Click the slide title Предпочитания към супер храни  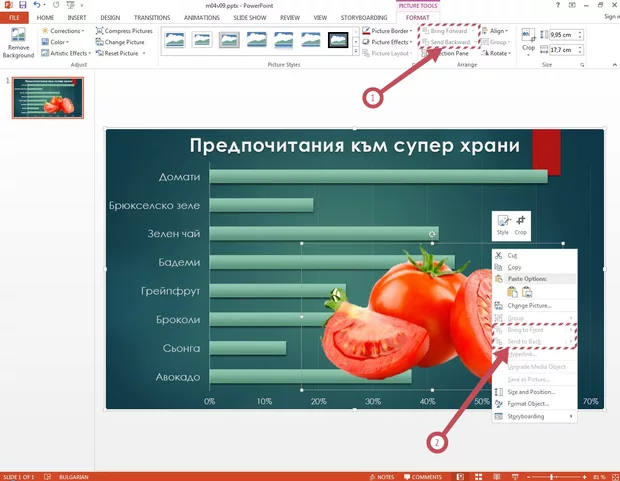tap(354, 146)
